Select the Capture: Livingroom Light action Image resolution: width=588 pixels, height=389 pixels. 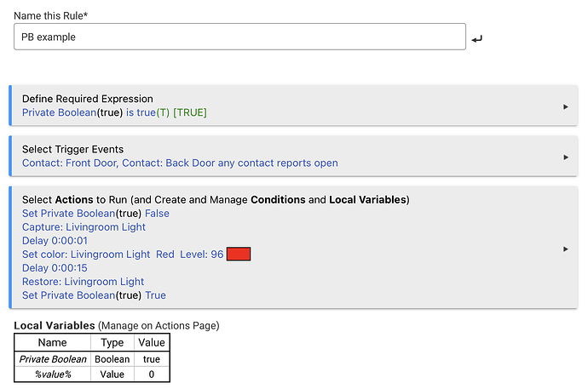click(84, 227)
